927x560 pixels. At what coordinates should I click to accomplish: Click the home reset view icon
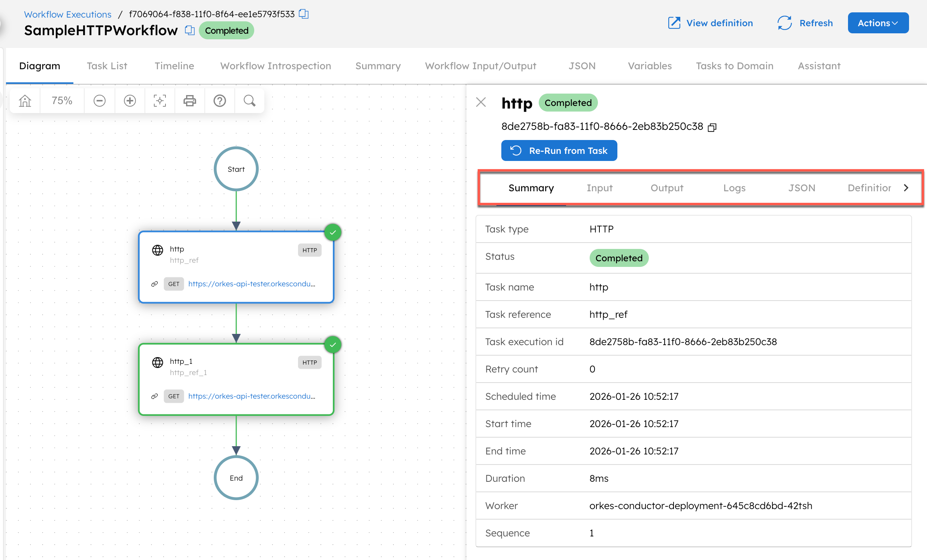pos(24,100)
